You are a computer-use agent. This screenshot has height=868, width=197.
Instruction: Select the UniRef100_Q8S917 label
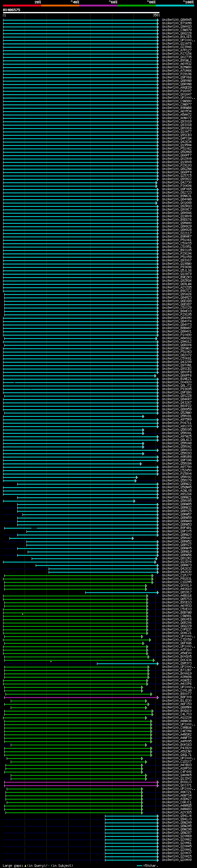tap(177, 592)
